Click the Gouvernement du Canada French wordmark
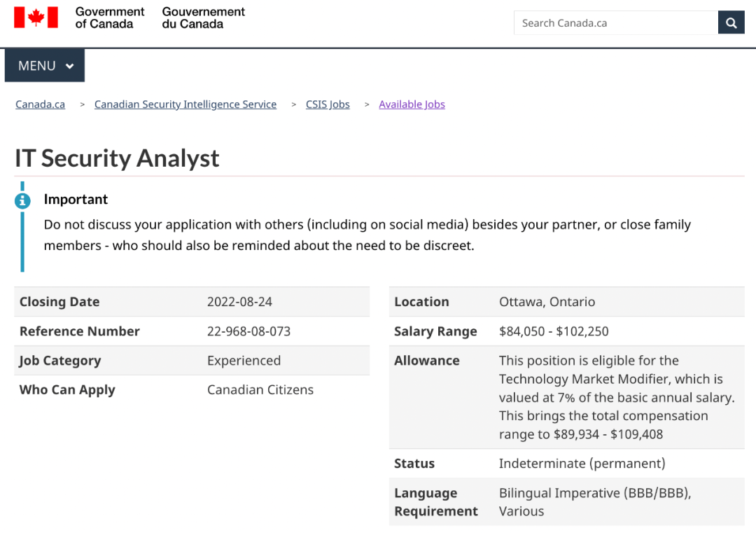Viewport: 756px width, 533px height. point(204,18)
